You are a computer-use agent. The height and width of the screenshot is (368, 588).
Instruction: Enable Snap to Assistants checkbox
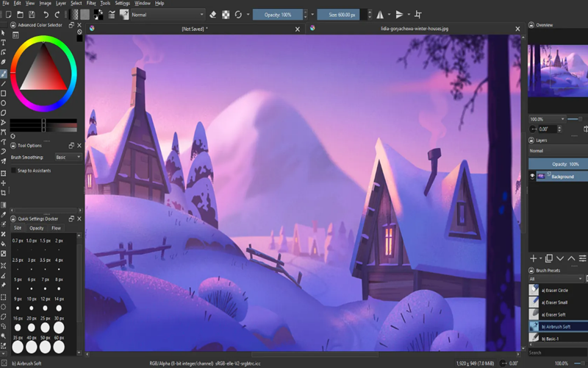tap(14, 171)
